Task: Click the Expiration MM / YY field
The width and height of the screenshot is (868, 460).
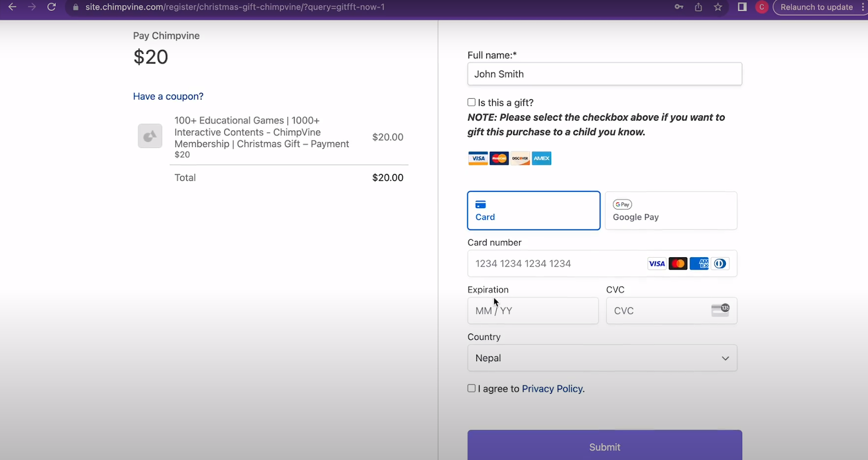Action: (533, 311)
